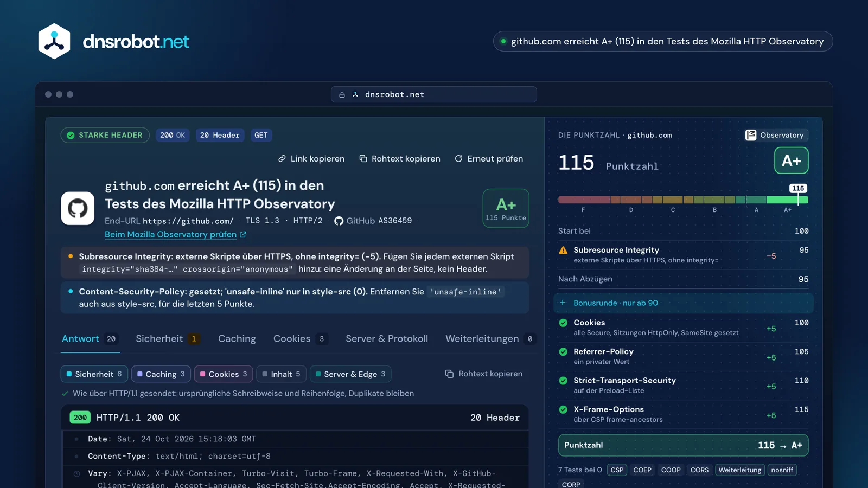Click the Weiterleitung test tag
The image size is (868, 488).
[740, 470]
